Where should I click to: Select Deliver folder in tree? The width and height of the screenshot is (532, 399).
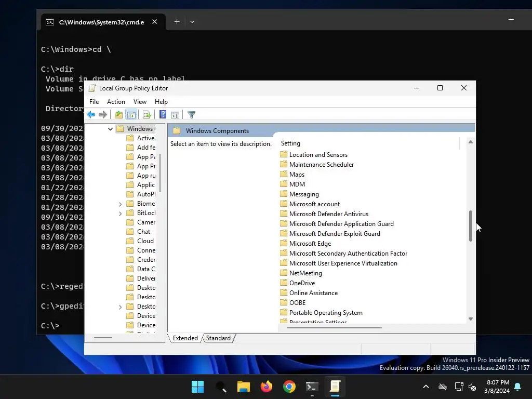(141, 278)
